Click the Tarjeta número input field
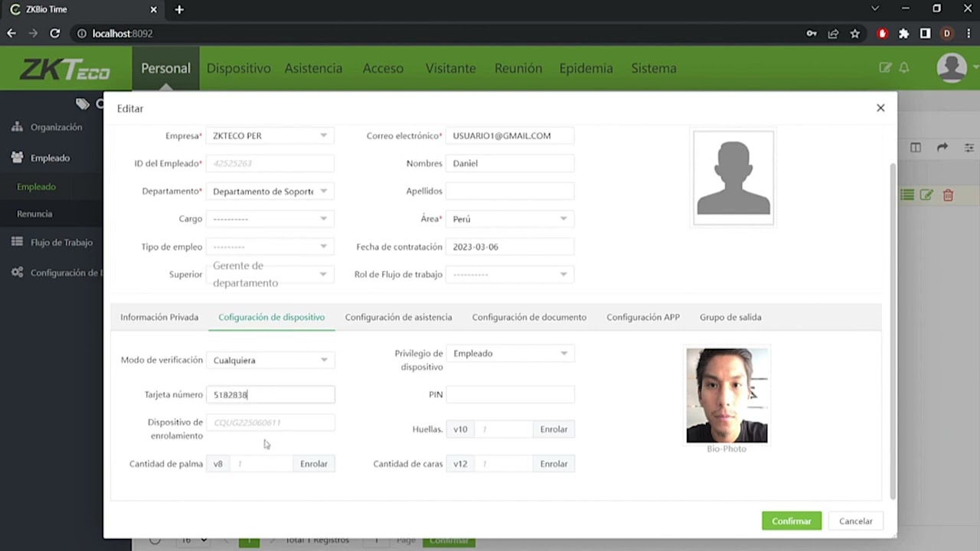Screen dimensions: 980x551 tap(270, 395)
